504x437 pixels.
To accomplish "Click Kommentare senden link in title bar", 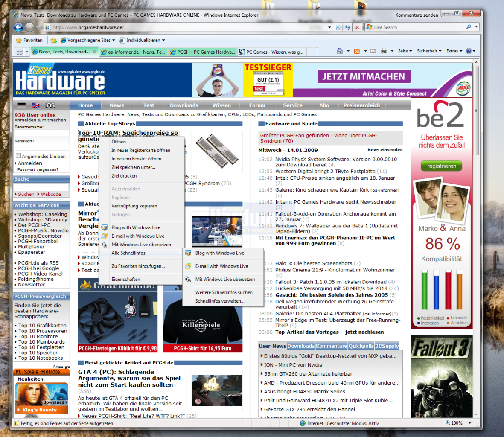I will pyautogui.click(x=417, y=15).
